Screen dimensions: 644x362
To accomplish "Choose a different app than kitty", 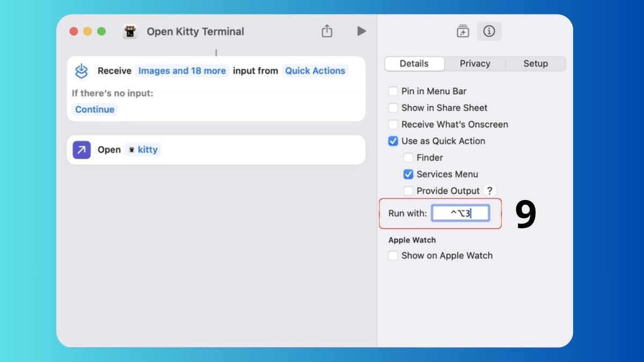I will (143, 150).
